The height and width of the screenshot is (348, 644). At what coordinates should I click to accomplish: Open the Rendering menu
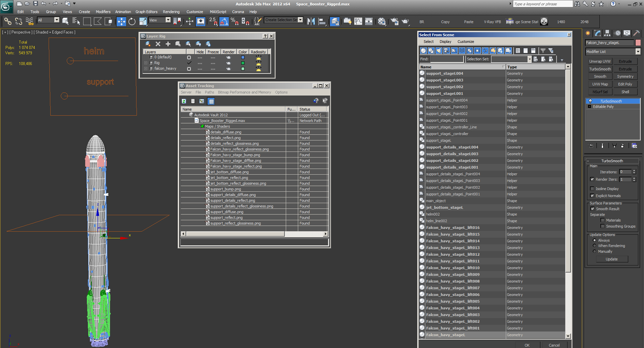171,12
